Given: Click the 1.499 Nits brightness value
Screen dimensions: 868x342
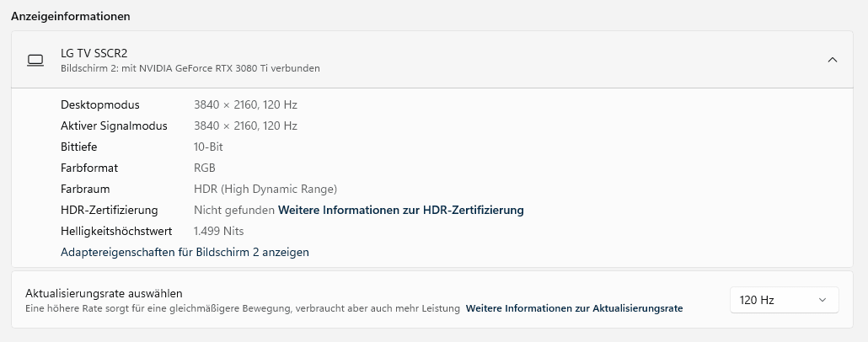Looking at the screenshot, I should [x=218, y=231].
